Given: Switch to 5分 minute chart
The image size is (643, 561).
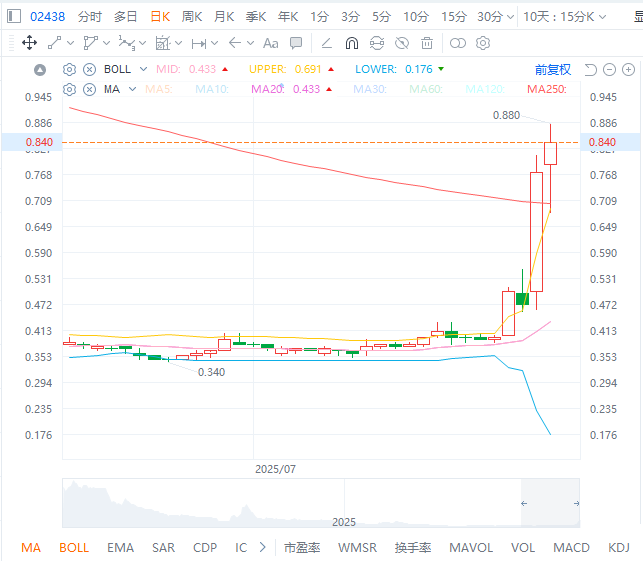Looking at the screenshot, I should 381,16.
